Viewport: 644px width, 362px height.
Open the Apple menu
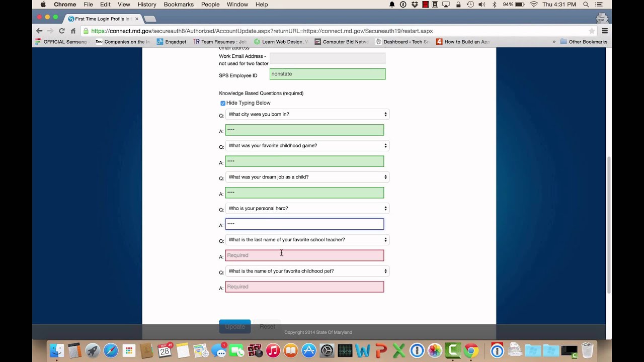click(43, 5)
